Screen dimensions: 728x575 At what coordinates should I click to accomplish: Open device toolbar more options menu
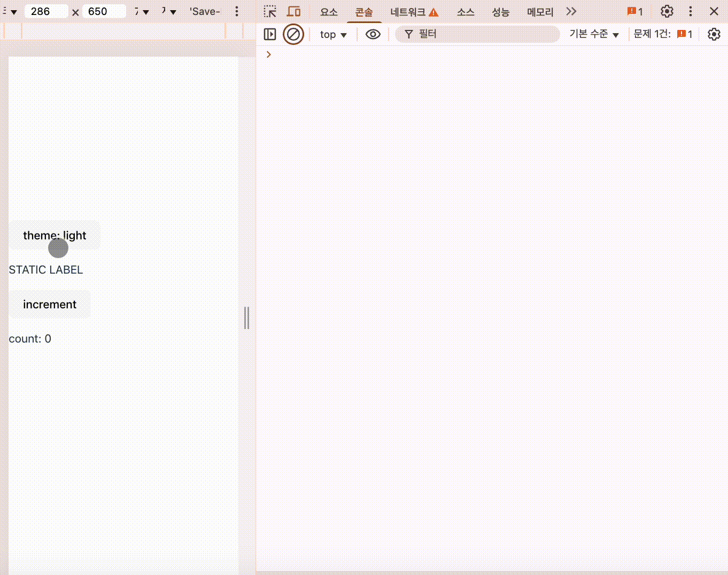237,11
